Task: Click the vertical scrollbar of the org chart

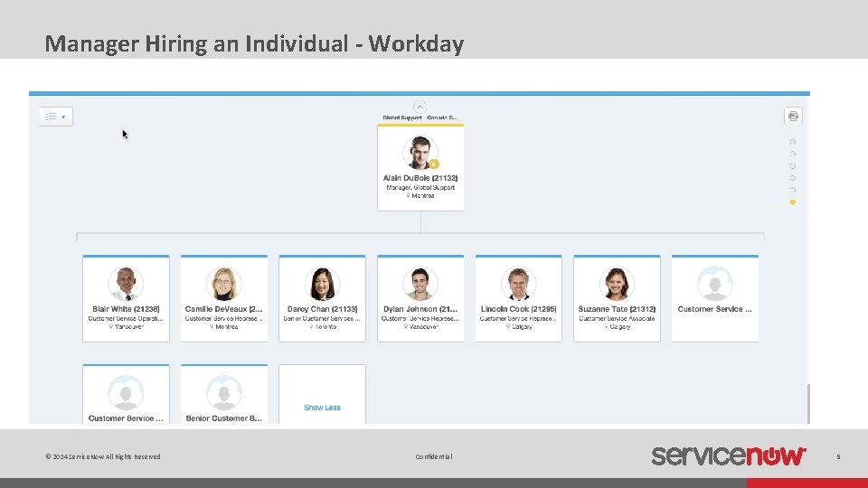Action: pos(808,404)
